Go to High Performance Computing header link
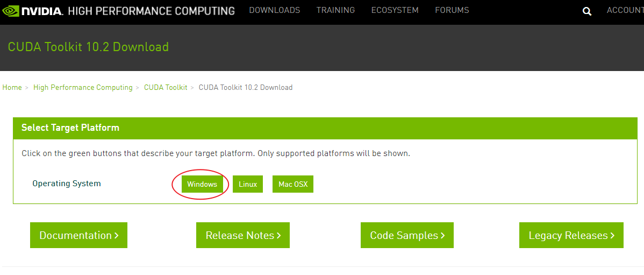644x275 pixels. pos(151,11)
